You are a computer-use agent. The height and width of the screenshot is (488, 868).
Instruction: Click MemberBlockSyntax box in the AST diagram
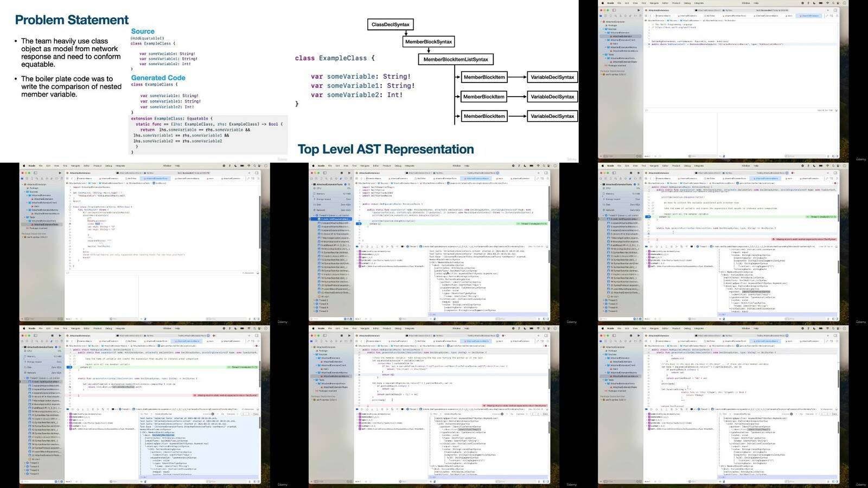pyautogui.click(x=429, y=42)
